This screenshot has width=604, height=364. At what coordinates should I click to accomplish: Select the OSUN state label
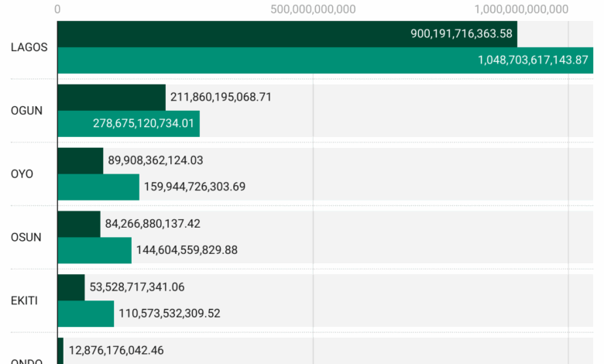pyautogui.click(x=26, y=237)
